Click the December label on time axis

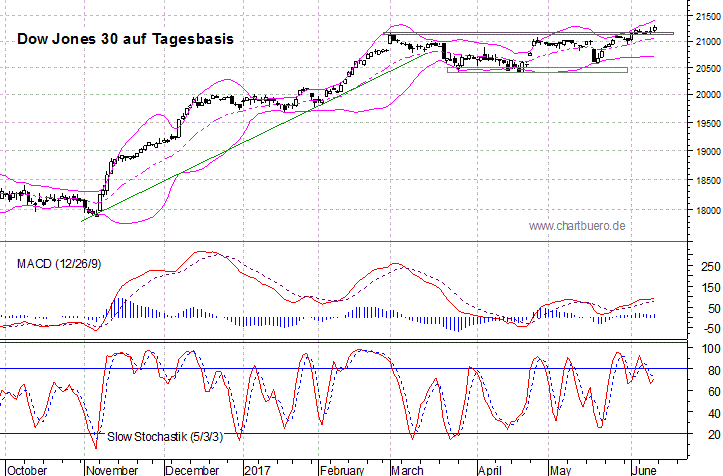192,470
